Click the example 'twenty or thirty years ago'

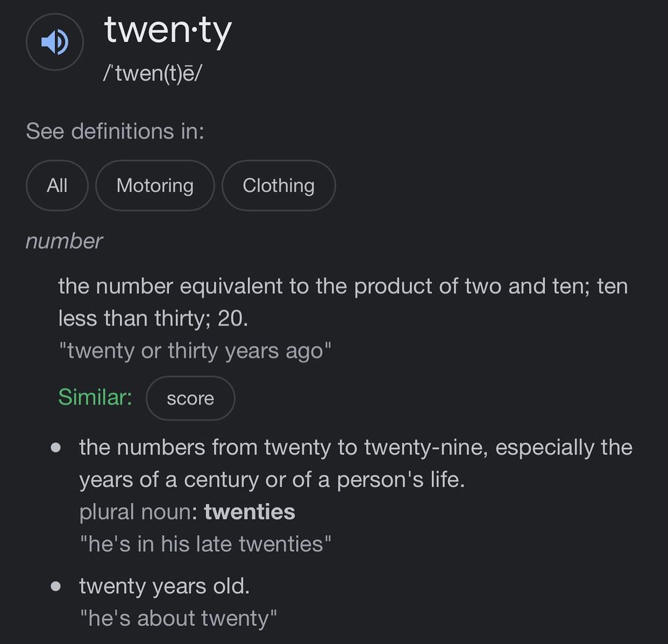point(195,351)
